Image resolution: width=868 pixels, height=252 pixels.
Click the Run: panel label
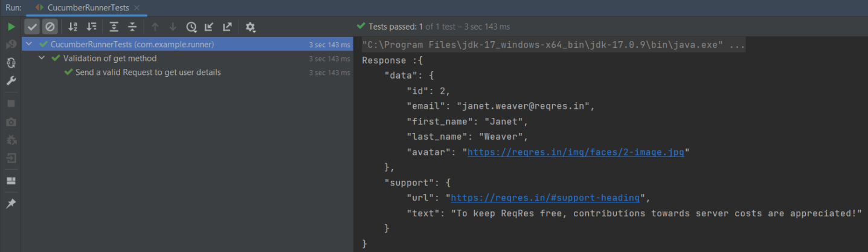click(13, 7)
